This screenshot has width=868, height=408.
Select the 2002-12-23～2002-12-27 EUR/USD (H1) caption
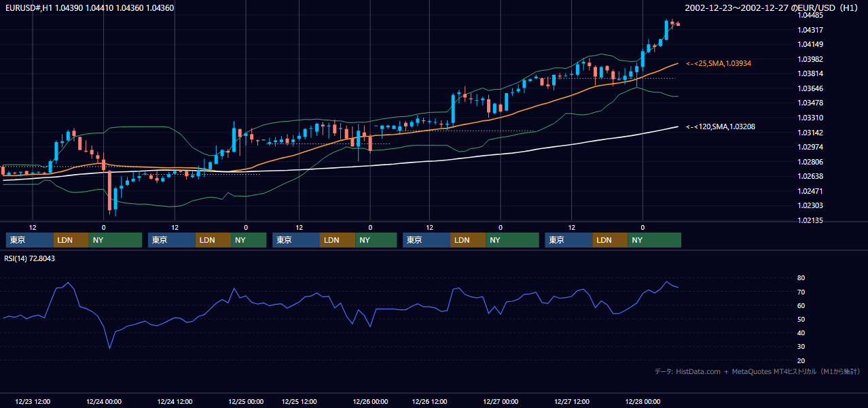point(772,8)
